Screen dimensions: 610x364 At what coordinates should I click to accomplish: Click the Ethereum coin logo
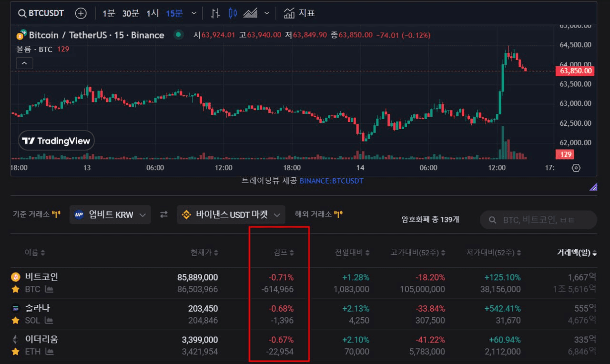click(x=16, y=339)
